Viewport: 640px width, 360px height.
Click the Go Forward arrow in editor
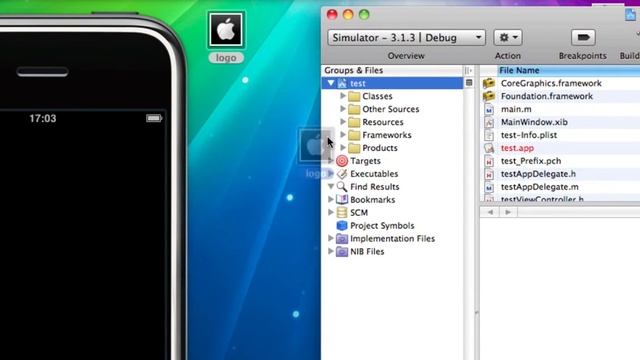click(507, 212)
